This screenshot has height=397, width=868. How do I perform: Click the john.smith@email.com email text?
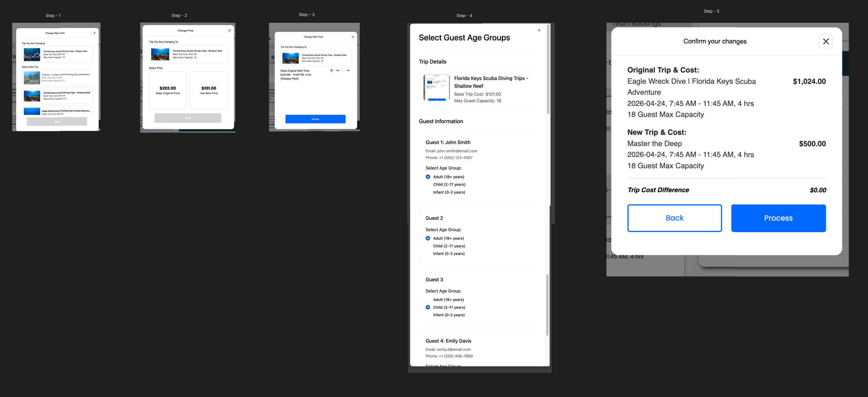coord(457,151)
